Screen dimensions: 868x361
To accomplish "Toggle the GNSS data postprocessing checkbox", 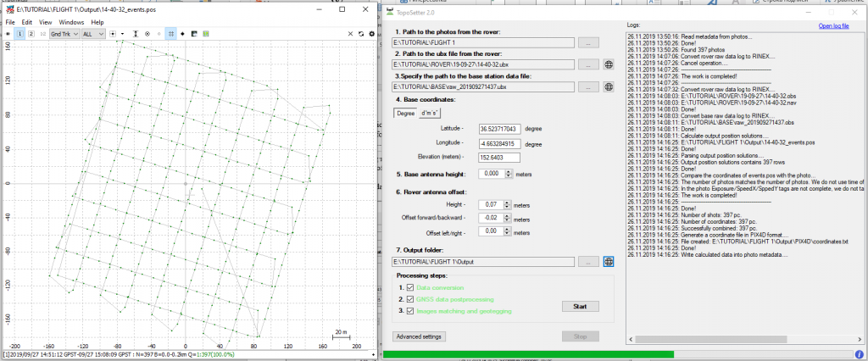I will pyautogui.click(x=409, y=299).
